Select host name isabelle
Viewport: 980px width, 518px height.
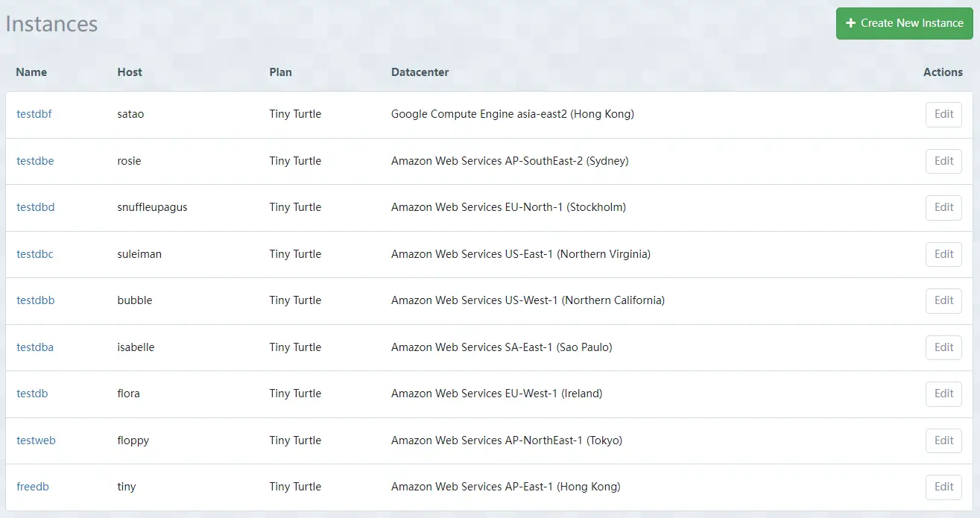[x=136, y=347]
